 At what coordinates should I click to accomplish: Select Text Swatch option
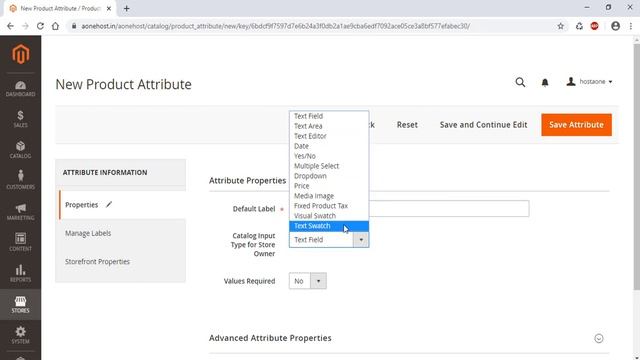(x=329, y=226)
